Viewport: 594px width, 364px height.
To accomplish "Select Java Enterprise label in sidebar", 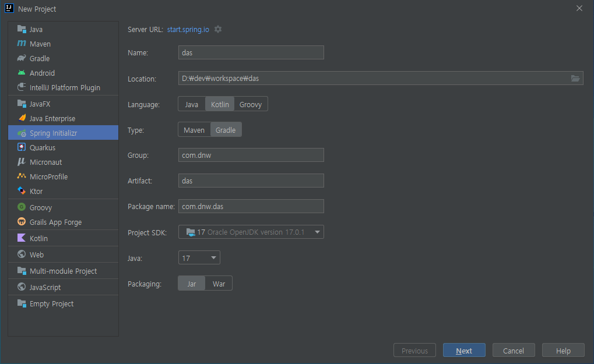I will click(x=52, y=118).
